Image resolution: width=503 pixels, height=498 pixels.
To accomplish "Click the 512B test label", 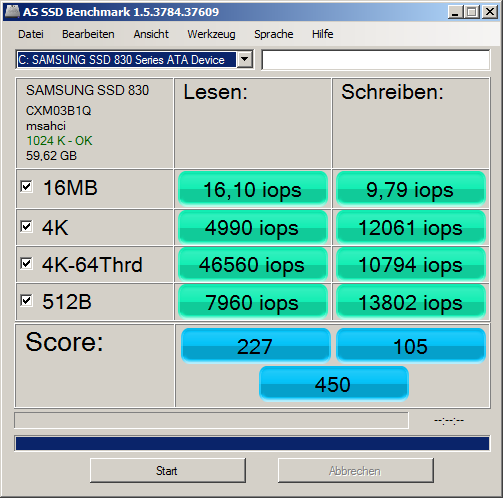I will click(x=67, y=302).
